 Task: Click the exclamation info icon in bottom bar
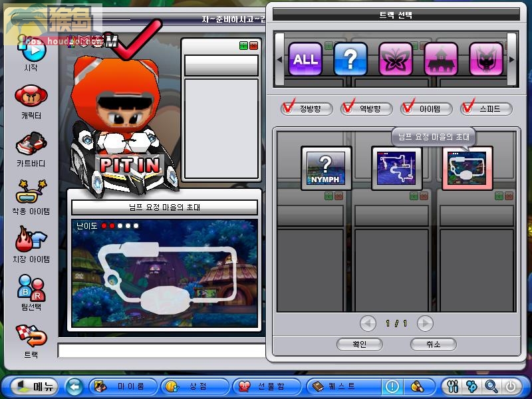coord(392,386)
